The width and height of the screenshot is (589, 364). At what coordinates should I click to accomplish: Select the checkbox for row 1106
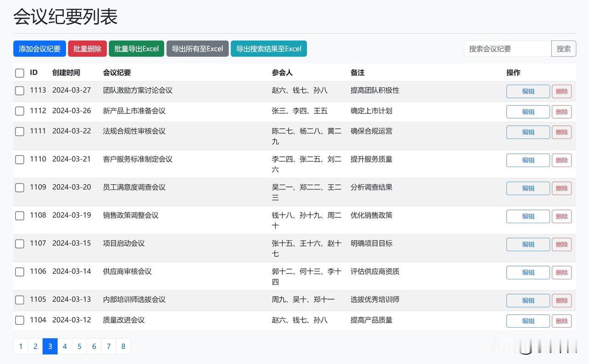pos(20,272)
